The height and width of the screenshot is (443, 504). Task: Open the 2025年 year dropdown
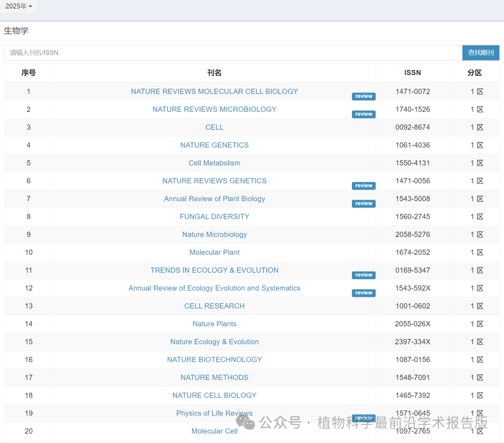tap(19, 7)
